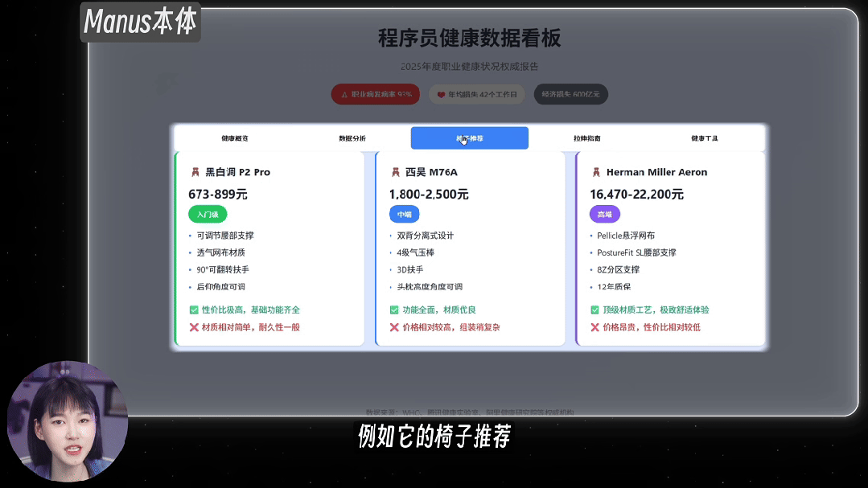868x488 pixels.
Task: Click green checkmark icon next to 顶级材质工艺
Action: pos(594,310)
